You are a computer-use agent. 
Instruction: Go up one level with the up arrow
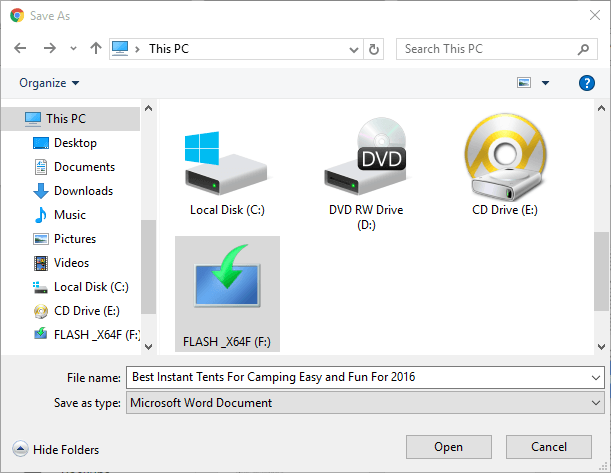tap(96, 48)
